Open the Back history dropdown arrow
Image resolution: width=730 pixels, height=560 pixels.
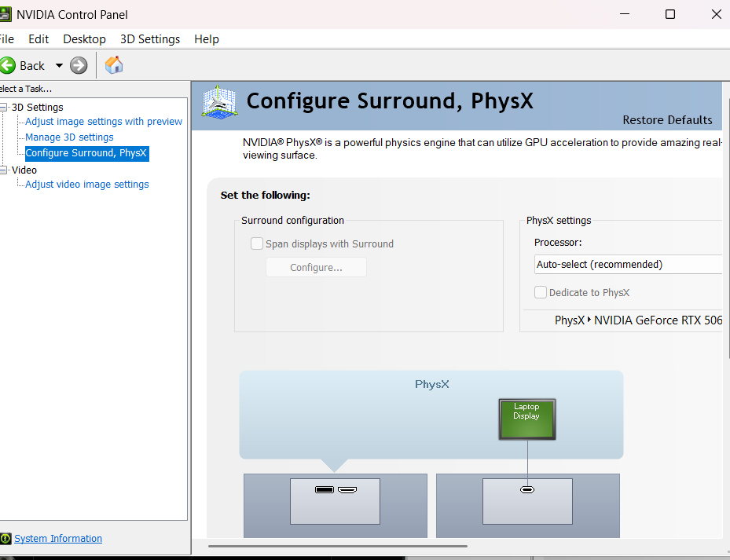(59, 66)
